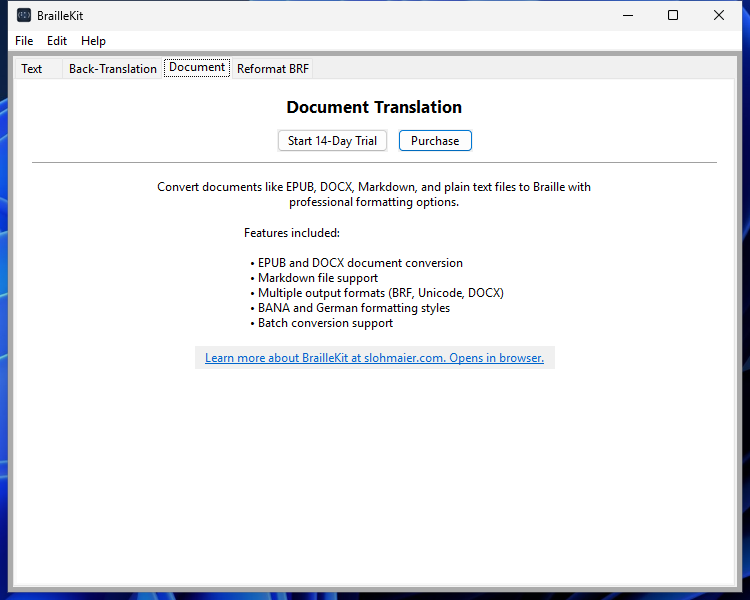Open the slohmaier.com learn more link
Image resolution: width=750 pixels, height=600 pixels.
(375, 358)
